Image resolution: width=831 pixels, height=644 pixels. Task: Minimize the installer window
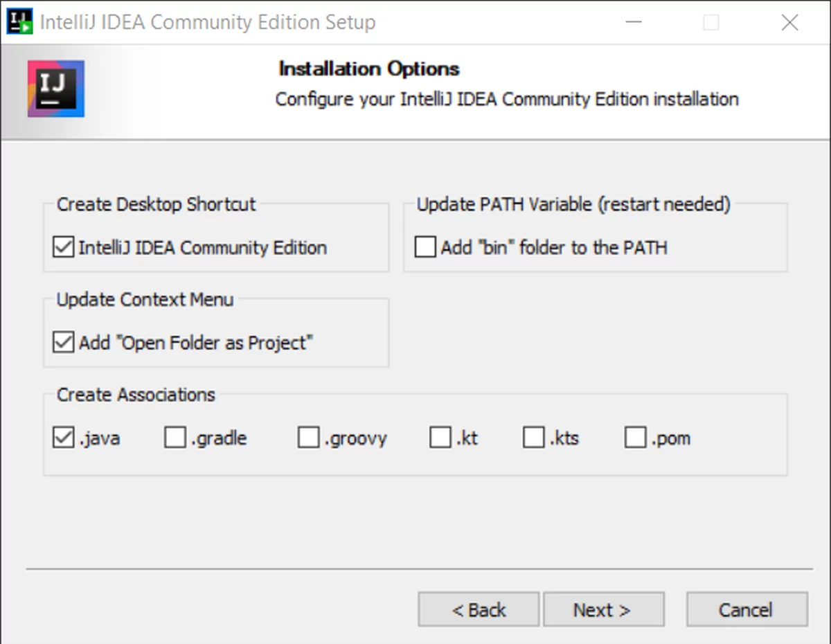point(634,23)
